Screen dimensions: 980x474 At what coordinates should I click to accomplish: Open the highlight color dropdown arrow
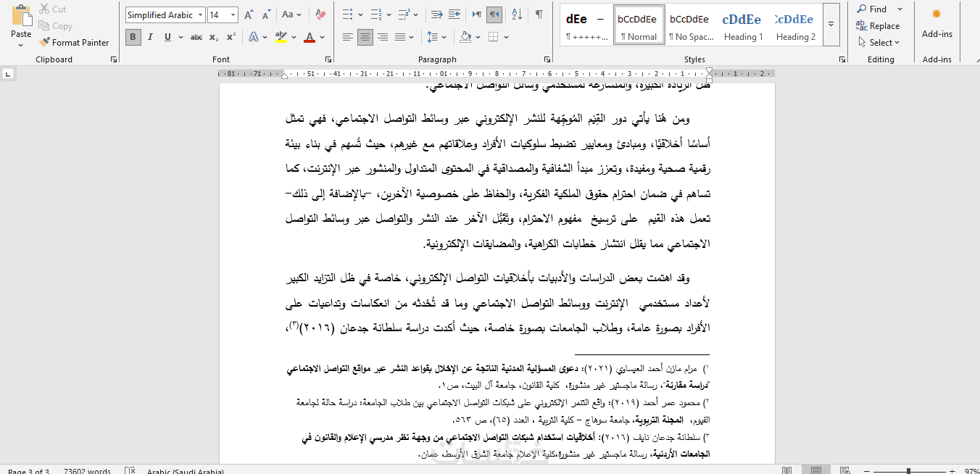point(294,37)
